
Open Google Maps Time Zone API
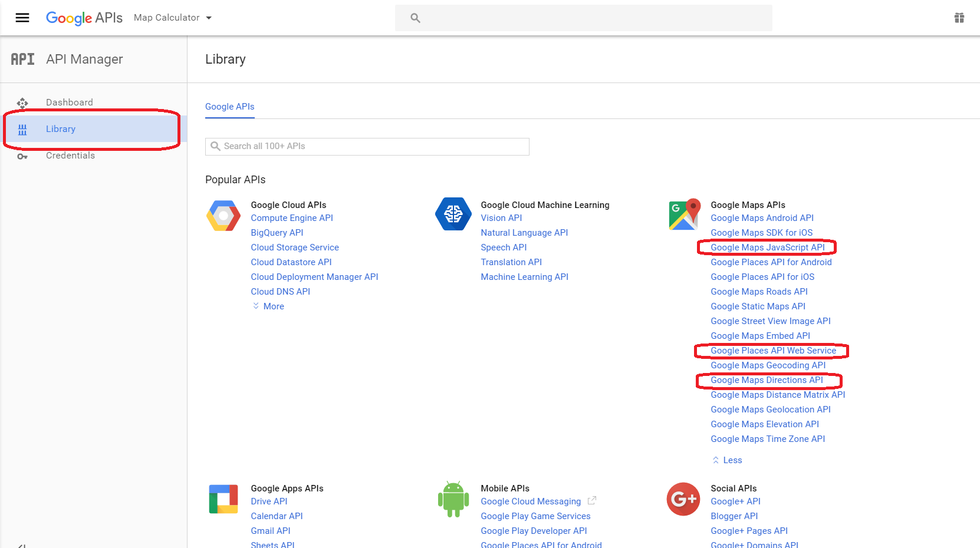(768, 439)
